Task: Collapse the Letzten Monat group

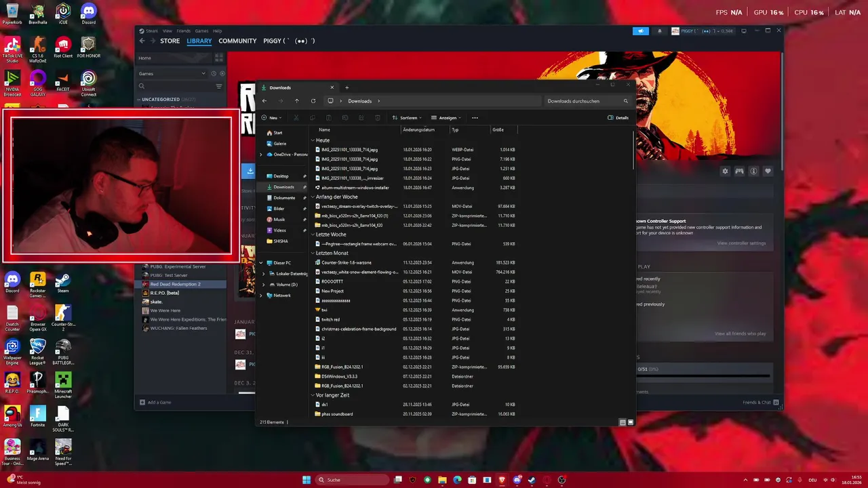Action: point(313,253)
